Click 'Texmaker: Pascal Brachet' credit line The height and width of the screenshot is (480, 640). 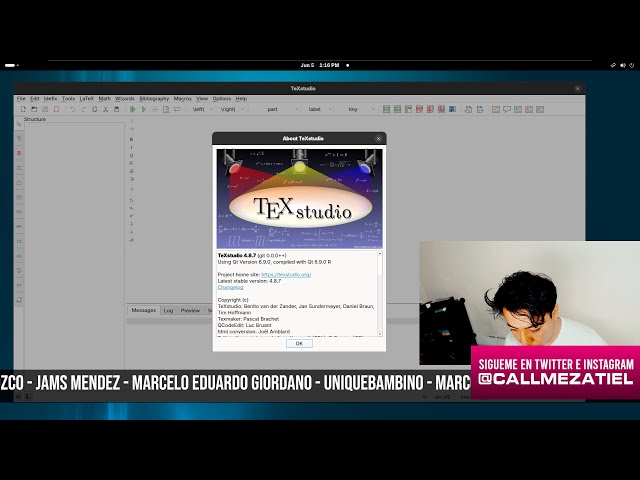248,319
